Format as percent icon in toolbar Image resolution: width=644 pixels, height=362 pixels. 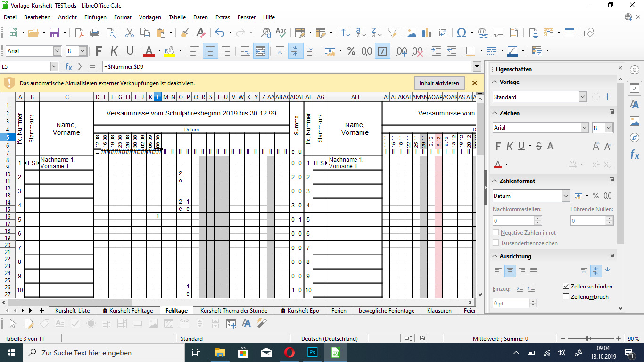[351, 51]
